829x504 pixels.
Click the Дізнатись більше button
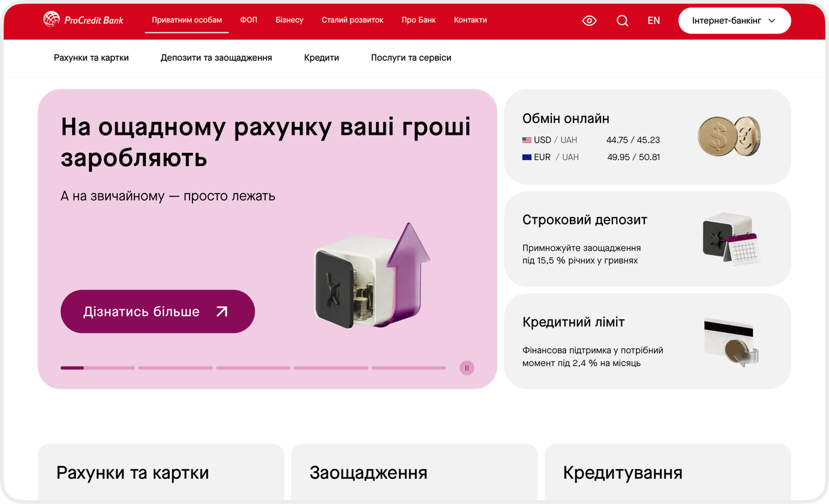[x=158, y=312]
